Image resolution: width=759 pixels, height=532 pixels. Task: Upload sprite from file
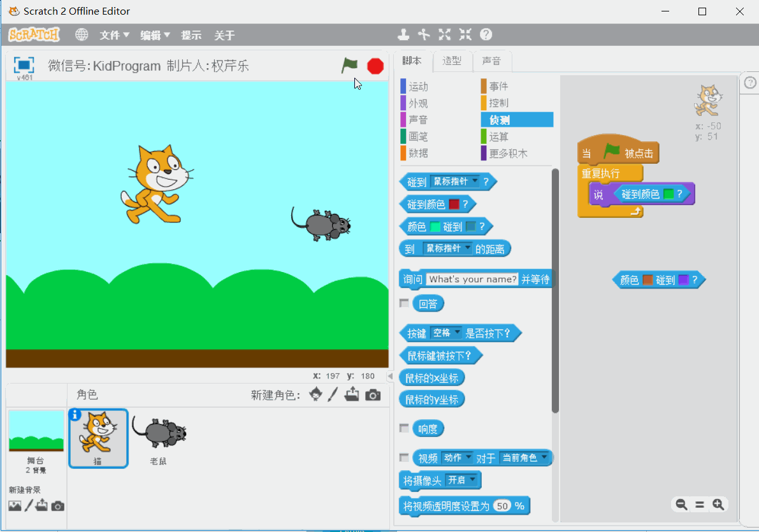click(x=352, y=394)
